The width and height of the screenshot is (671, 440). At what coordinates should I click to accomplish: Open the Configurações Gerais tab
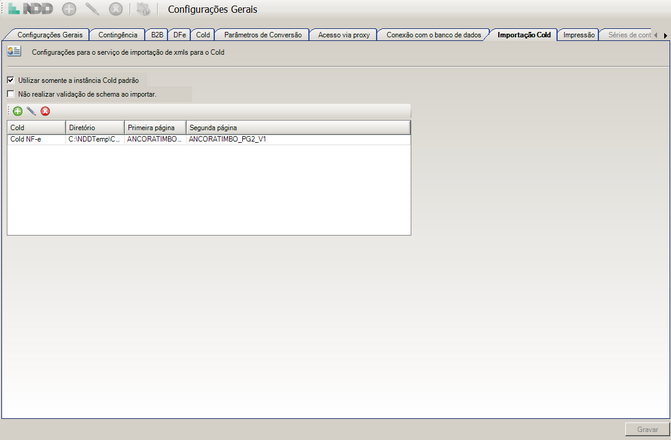pos(50,35)
